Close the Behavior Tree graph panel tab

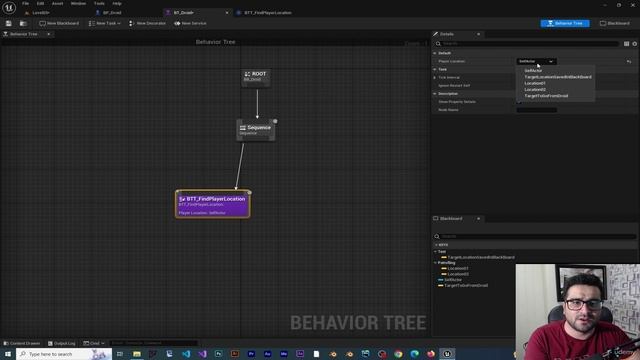[x=49, y=34]
